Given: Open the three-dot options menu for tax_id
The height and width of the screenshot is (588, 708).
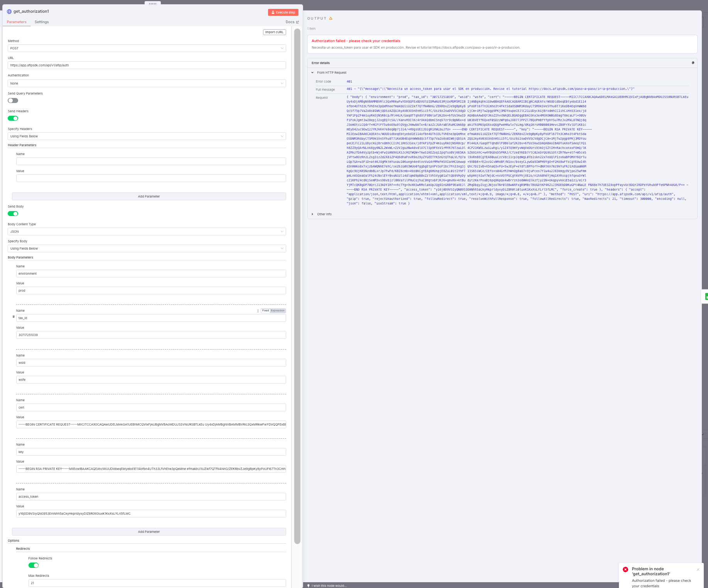Looking at the screenshot, I should point(258,311).
